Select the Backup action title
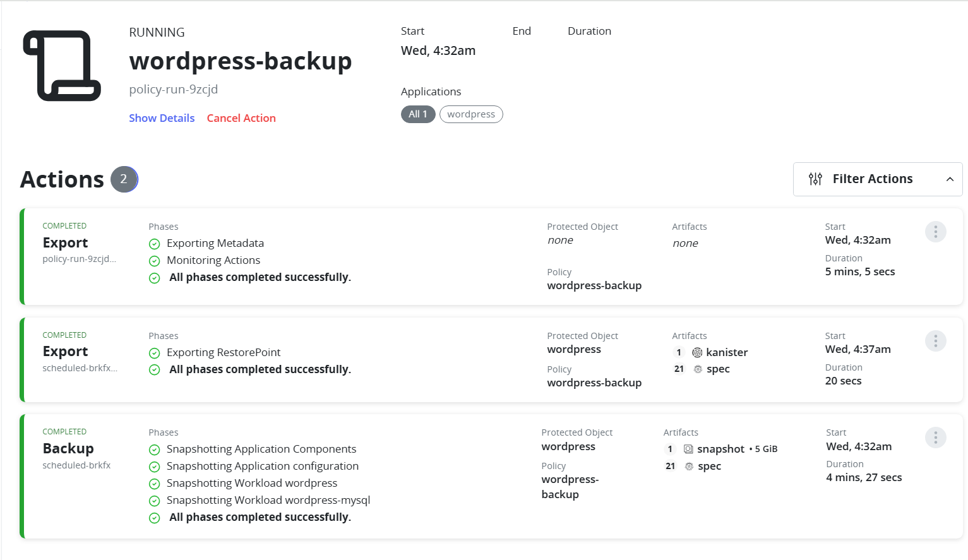968x560 pixels. click(68, 449)
